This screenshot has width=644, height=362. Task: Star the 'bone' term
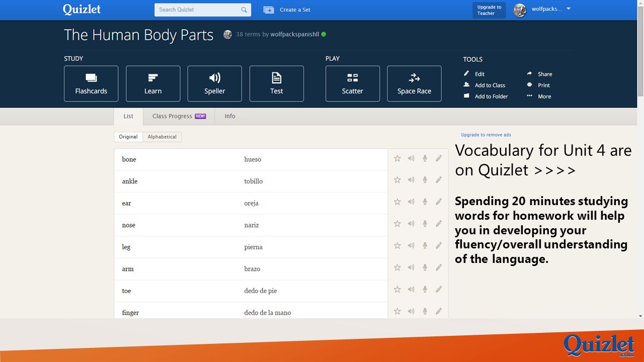click(397, 158)
